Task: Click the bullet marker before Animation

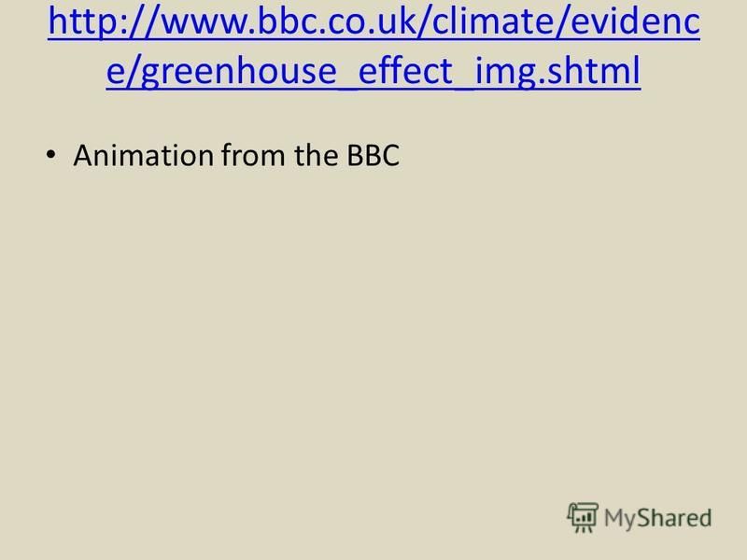Action: (x=51, y=155)
